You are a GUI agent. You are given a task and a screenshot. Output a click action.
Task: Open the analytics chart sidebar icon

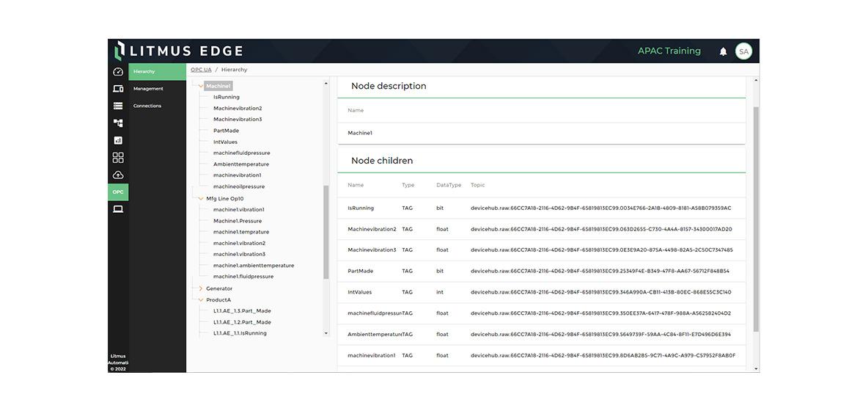118,140
